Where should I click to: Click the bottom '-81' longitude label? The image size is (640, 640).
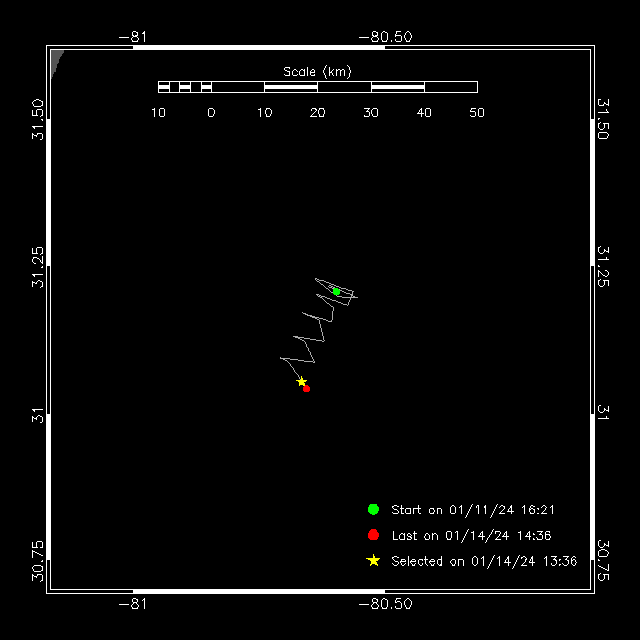133,604
